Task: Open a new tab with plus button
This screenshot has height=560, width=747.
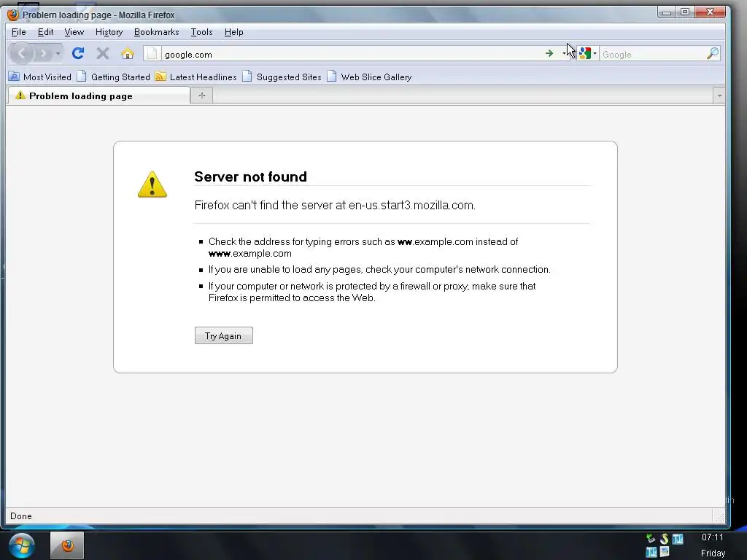Action: 202,96
